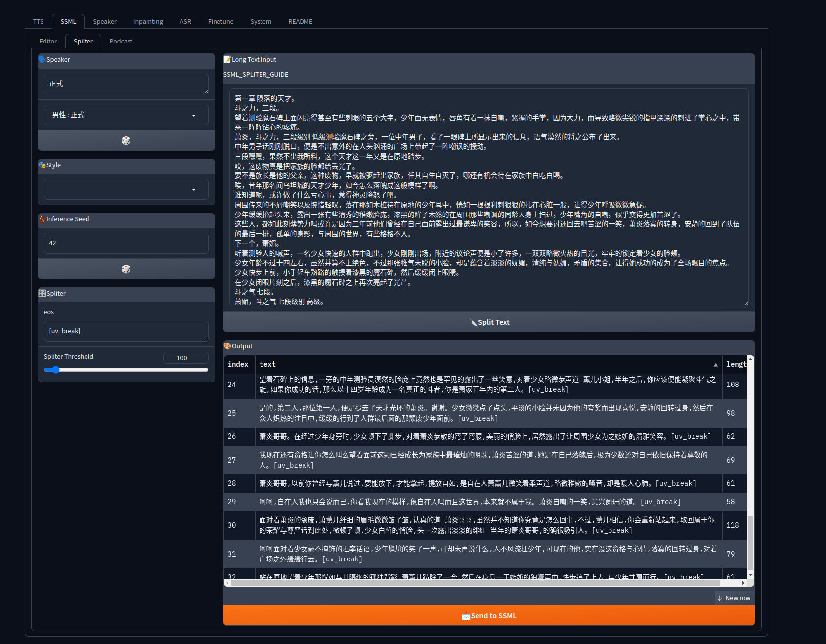Click the Inference Seed input showing 42
Viewport: 826px width, 644px height.
(x=126, y=243)
